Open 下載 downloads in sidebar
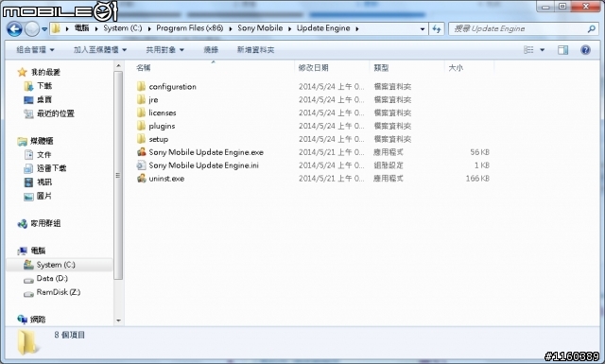This screenshot has height=364, width=605. point(44,86)
